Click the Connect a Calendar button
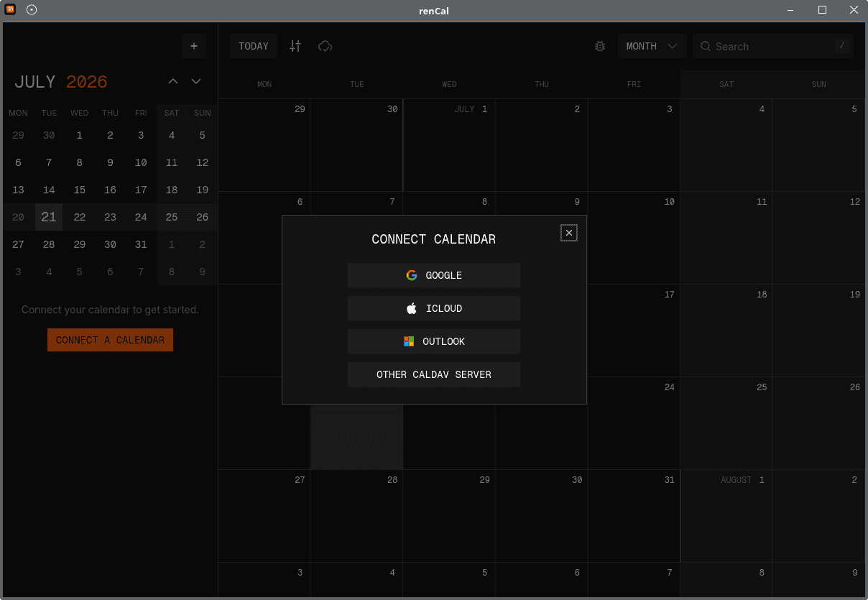The height and width of the screenshot is (600, 868). [110, 340]
